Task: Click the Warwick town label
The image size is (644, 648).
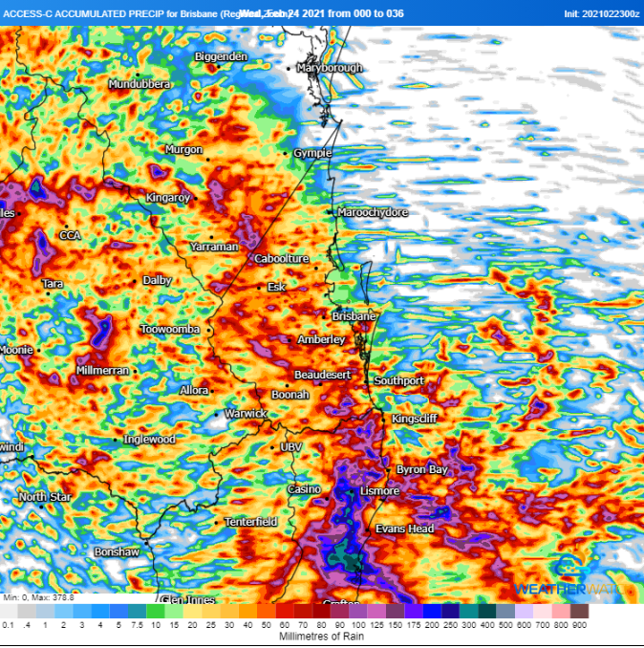Action: [x=246, y=414]
